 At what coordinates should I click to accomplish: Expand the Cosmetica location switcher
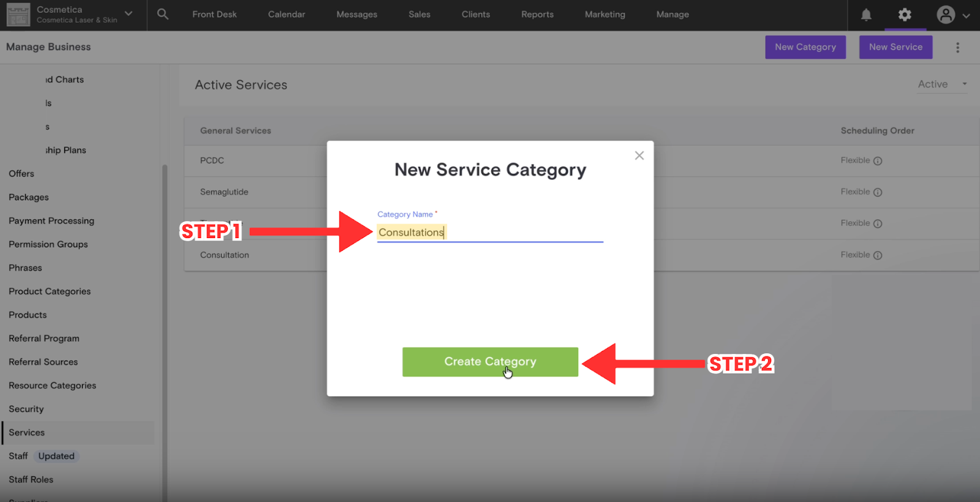coord(128,13)
